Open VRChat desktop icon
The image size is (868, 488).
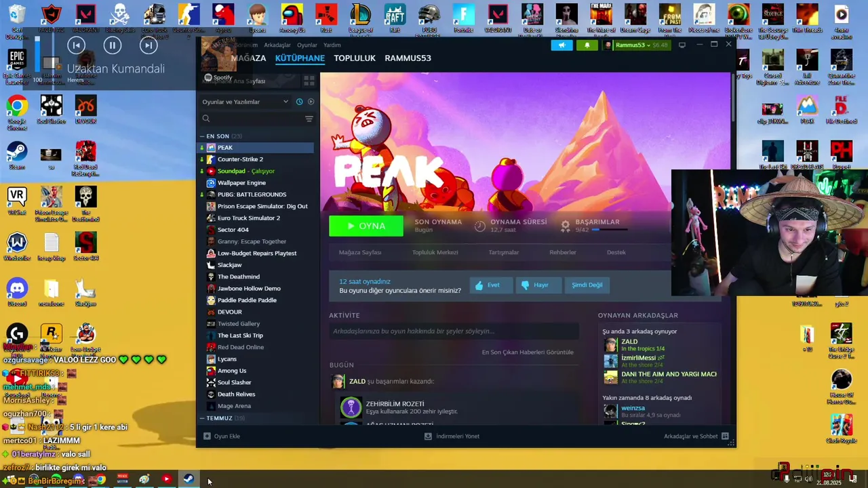click(x=17, y=202)
